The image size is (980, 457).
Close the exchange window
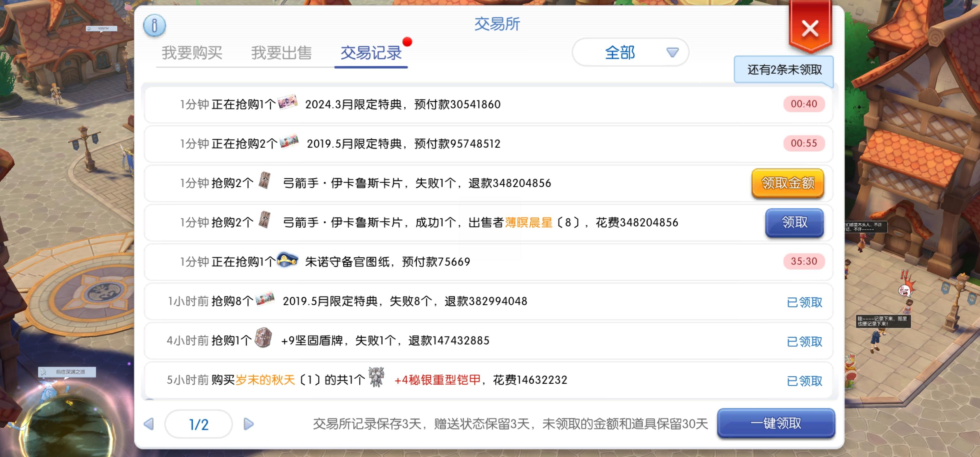(x=810, y=29)
